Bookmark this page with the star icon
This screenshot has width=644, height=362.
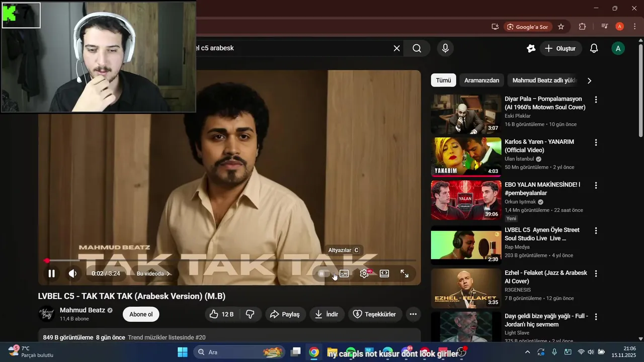point(561,27)
